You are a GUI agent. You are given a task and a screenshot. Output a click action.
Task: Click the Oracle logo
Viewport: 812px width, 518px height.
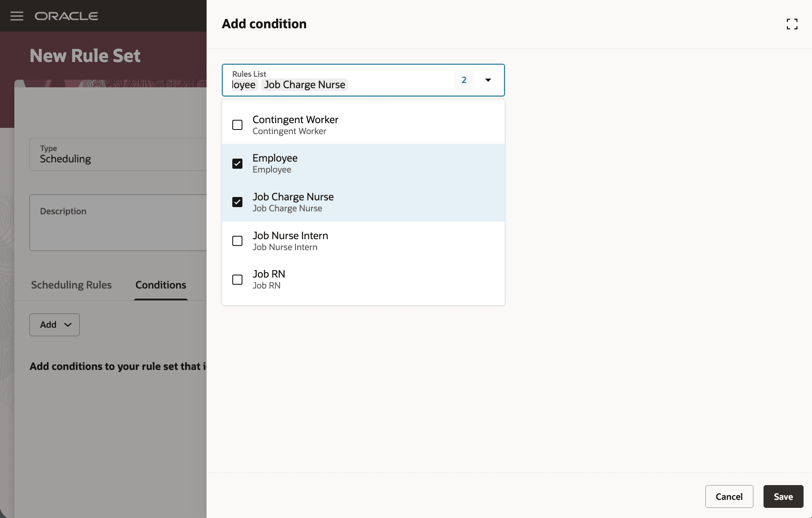click(66, 16)
